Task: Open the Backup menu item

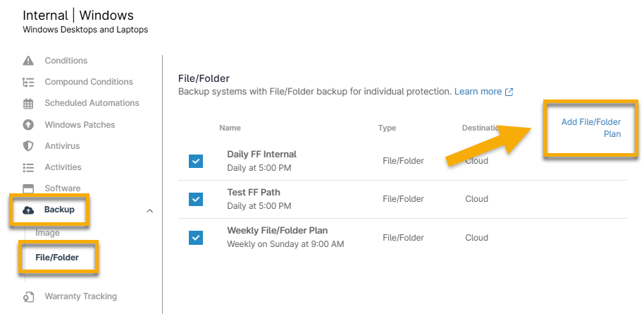Action: (x=58, y=210)
